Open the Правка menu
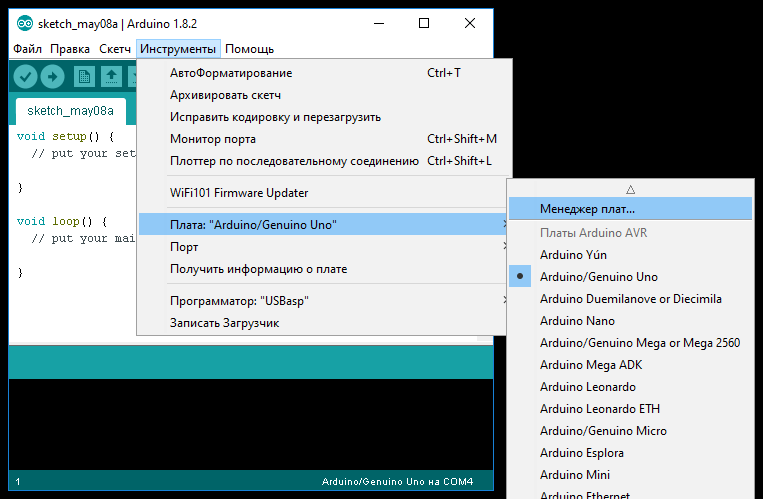 pyautogui.click(x=70, y=49)
